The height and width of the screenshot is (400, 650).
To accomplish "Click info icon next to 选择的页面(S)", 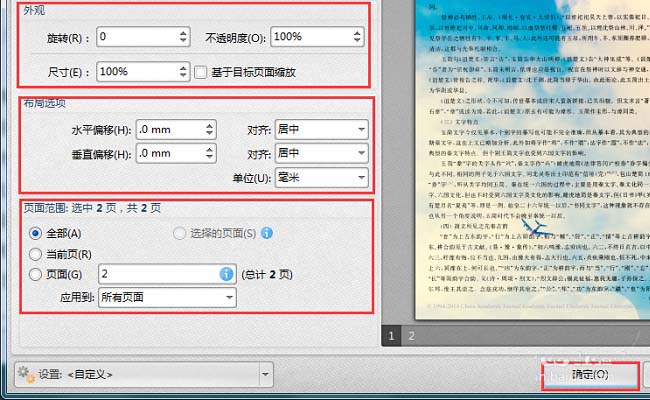I will [x=267, y=233].
